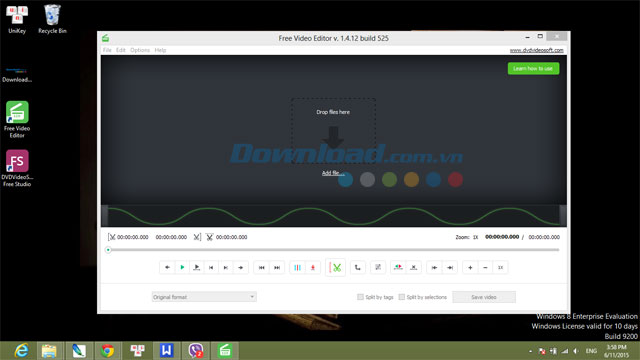Screen dimensions: 640x360
Task: Click the green timeline position handle
Action: tap(108, 250)
